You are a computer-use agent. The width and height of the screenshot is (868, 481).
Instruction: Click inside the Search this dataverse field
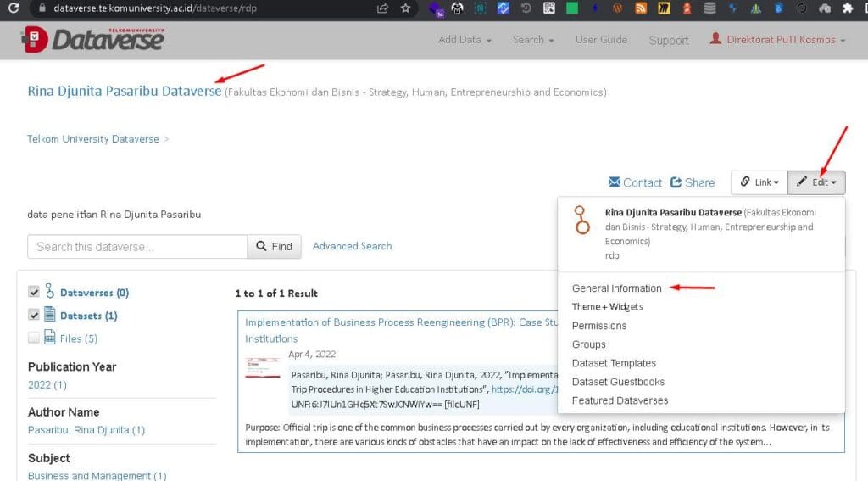pyautogui.click(x=137, y=247)
